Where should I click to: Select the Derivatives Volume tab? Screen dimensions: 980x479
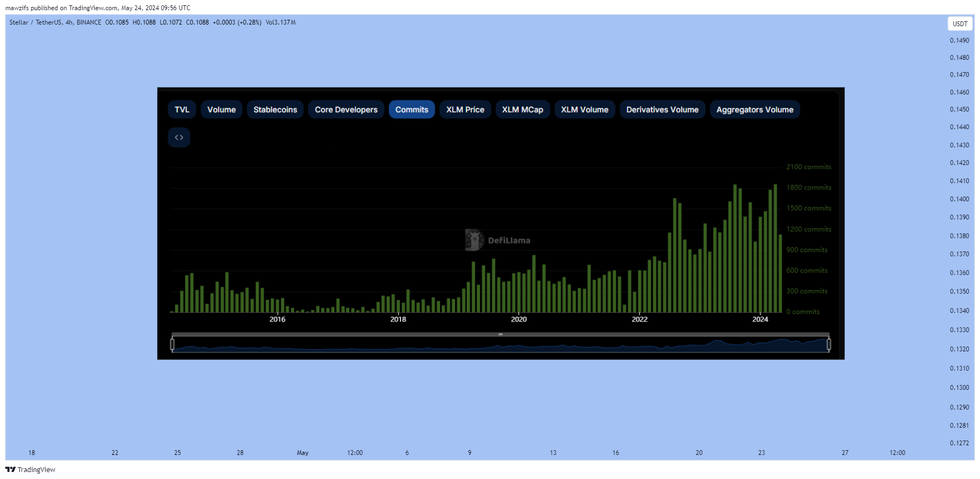click(x=662, y=109)
